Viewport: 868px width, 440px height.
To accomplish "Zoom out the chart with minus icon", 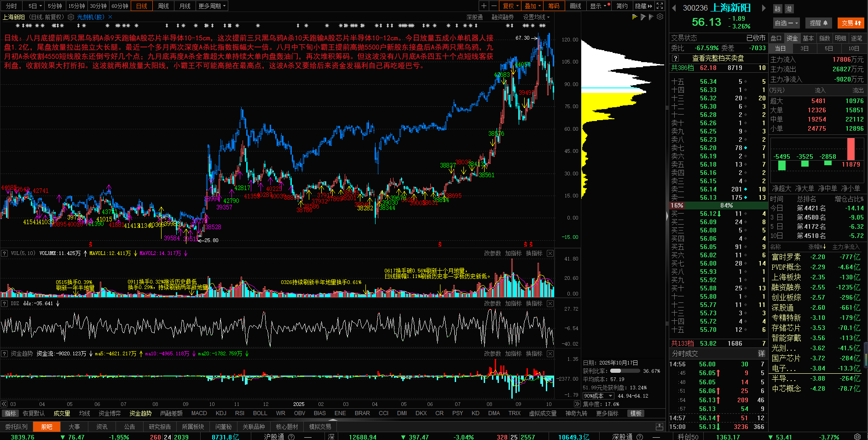I will [x=494, y=6].
